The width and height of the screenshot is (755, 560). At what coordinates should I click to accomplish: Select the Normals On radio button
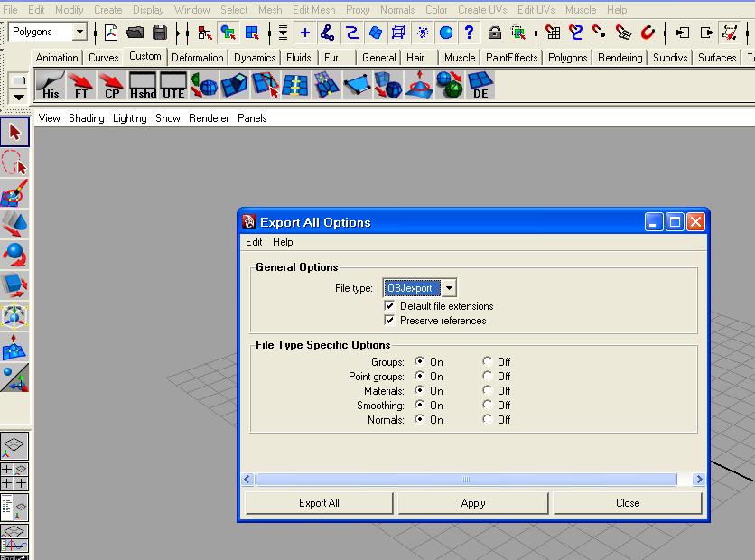pos(420,419)
